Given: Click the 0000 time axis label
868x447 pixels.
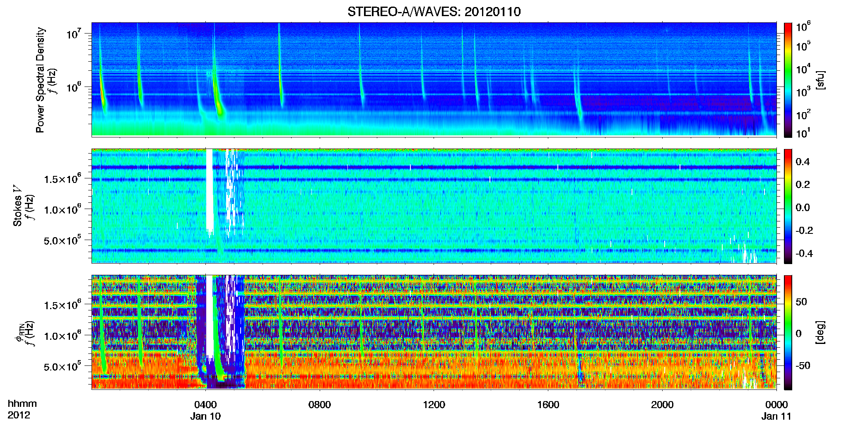Looking at the screenshot, I should click(x=776, y=404).
